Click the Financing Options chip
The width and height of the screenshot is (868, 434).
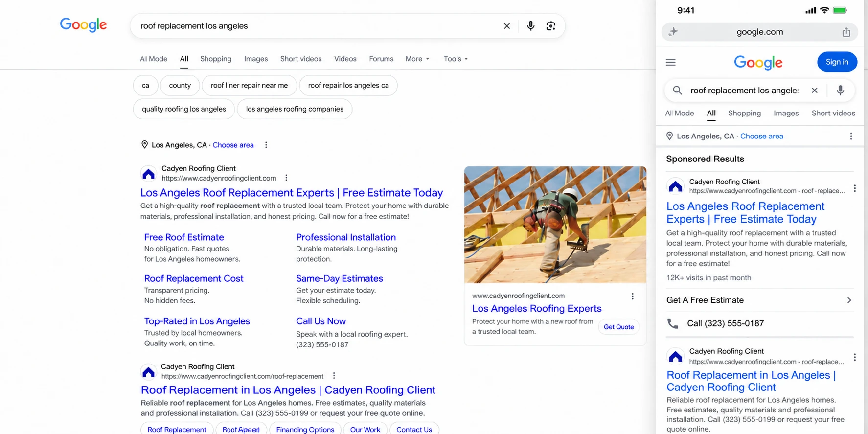[x=305, y=430]
